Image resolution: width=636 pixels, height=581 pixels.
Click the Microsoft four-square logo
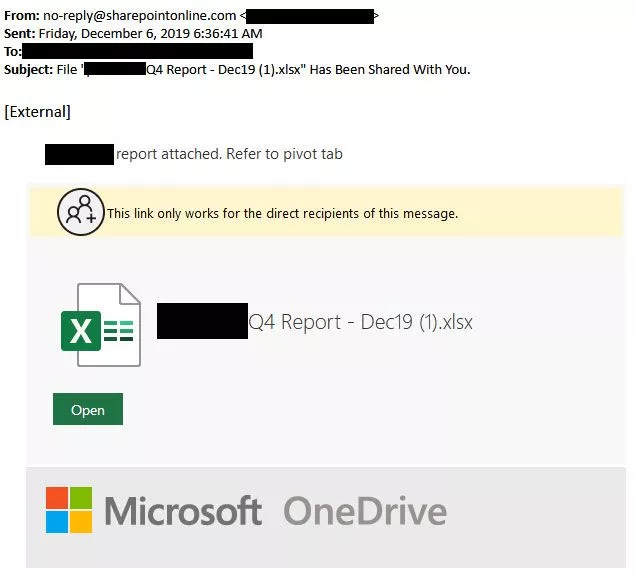[69, 510]
